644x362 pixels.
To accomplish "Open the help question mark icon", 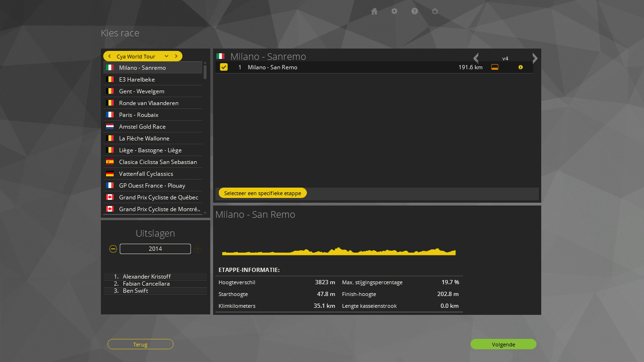I will tap(415, 11).
